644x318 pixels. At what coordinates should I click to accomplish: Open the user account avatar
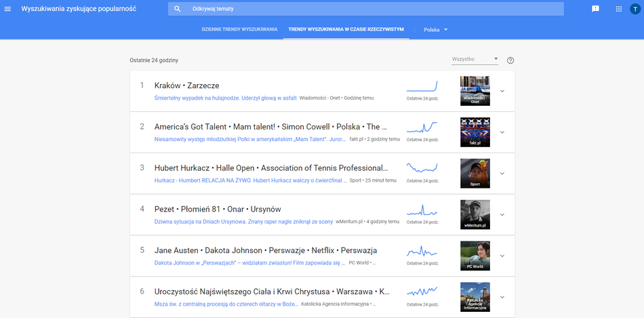[635, 9]
